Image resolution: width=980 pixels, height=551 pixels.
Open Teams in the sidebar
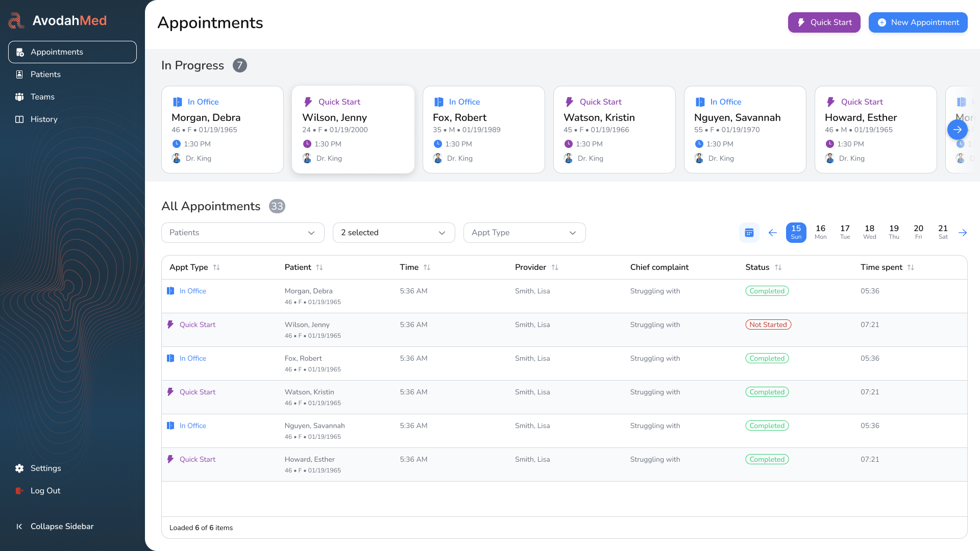[42, 97]
